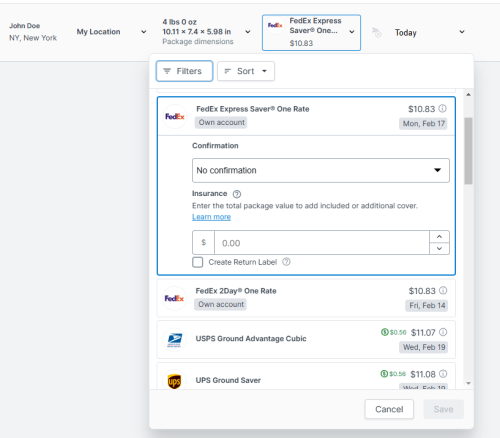Increase insurance value with up stepper
Screen dimensions: 500x438
[439, 237]
